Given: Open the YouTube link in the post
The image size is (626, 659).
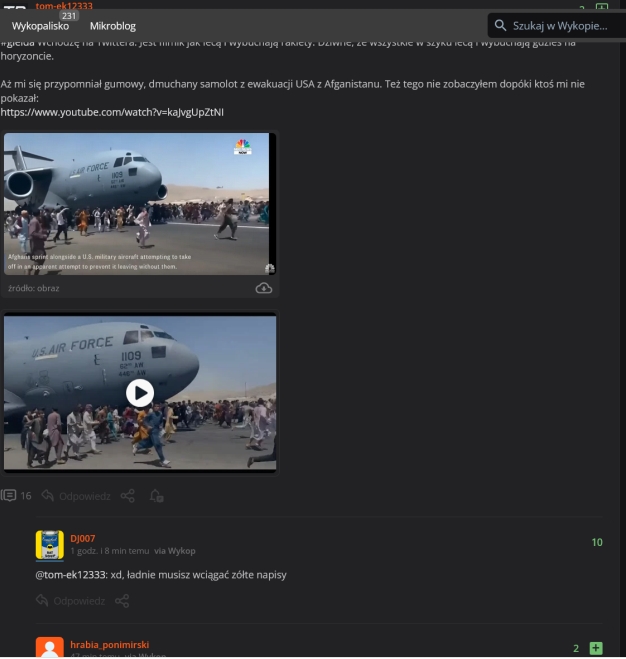Looking at the screenshot, I should click(x=112, y=112).
